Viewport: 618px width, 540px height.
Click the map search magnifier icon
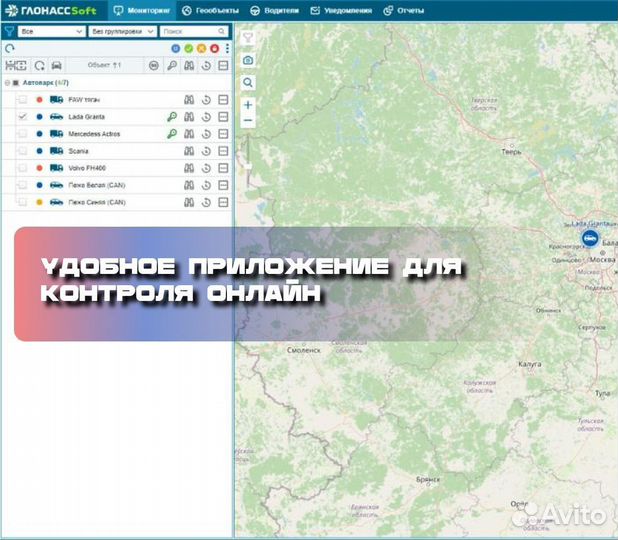pyautogui.click(x=248, y=83)
